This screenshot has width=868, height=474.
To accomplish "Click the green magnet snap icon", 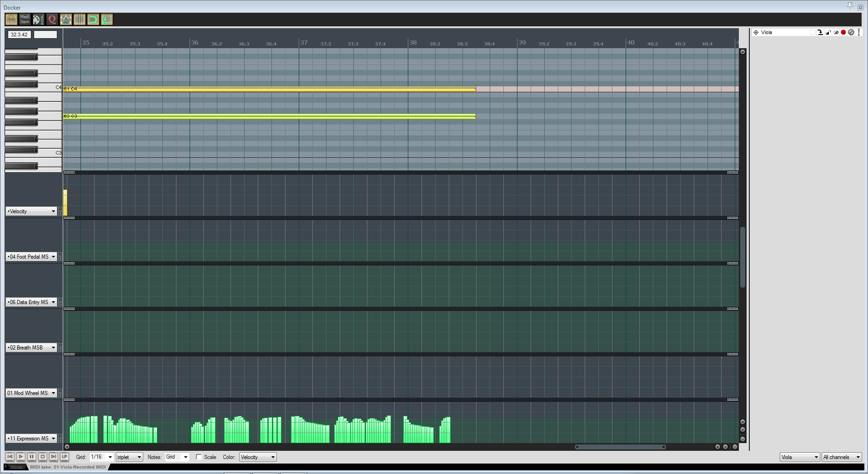I will coord(93,19).
